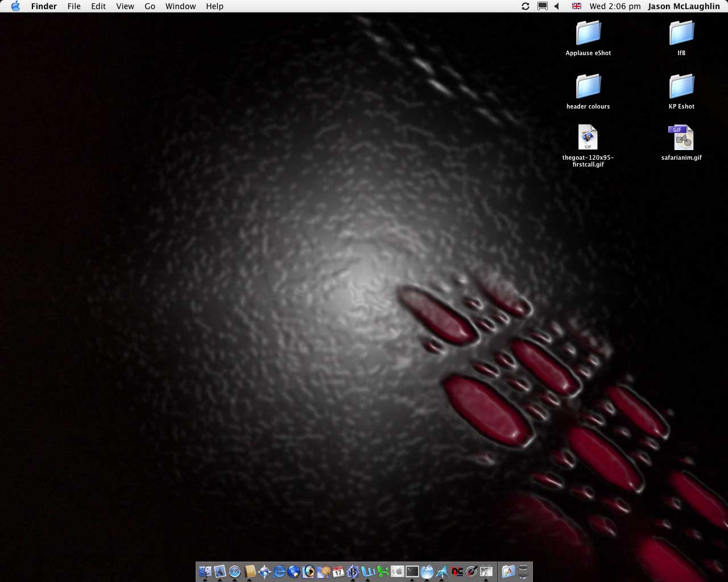The width and height of the screenshot is (728, 582).
Task: Open the View menu
Action: point(125,6)
